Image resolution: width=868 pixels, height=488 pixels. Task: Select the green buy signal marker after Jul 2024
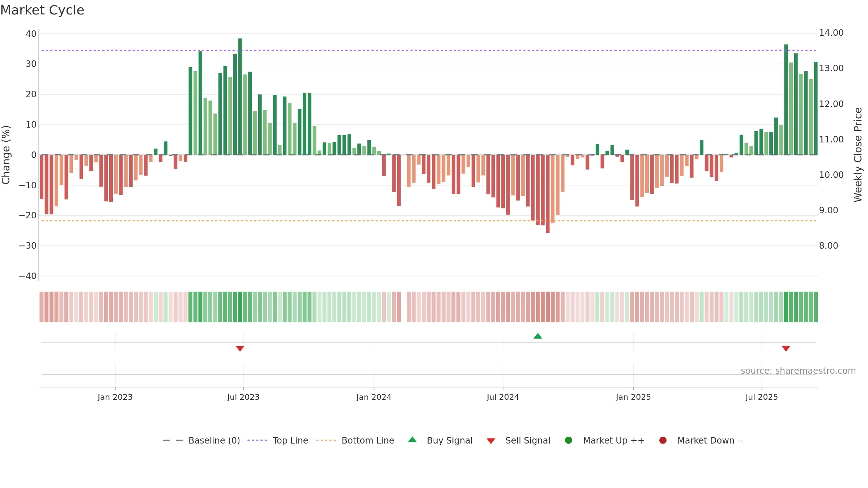(x=538, y=336)
